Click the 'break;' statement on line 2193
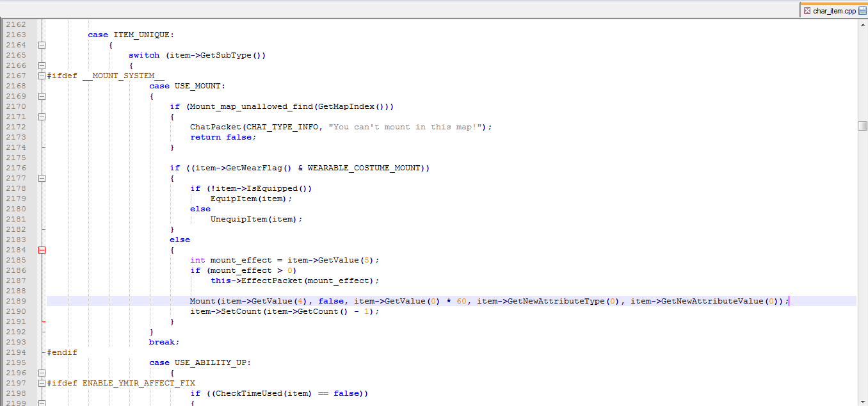Image resolution: width=868 pixels, height=406 pixels. (165, 342)
